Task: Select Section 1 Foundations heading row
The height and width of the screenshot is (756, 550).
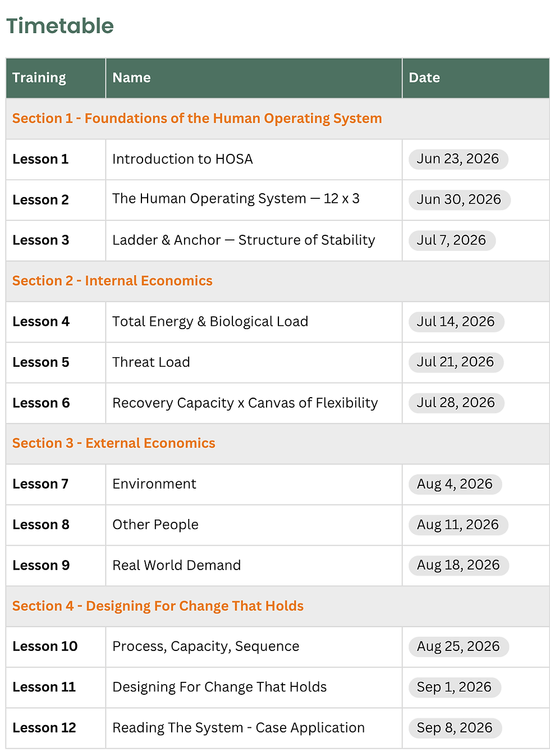Action: [277, 119]
